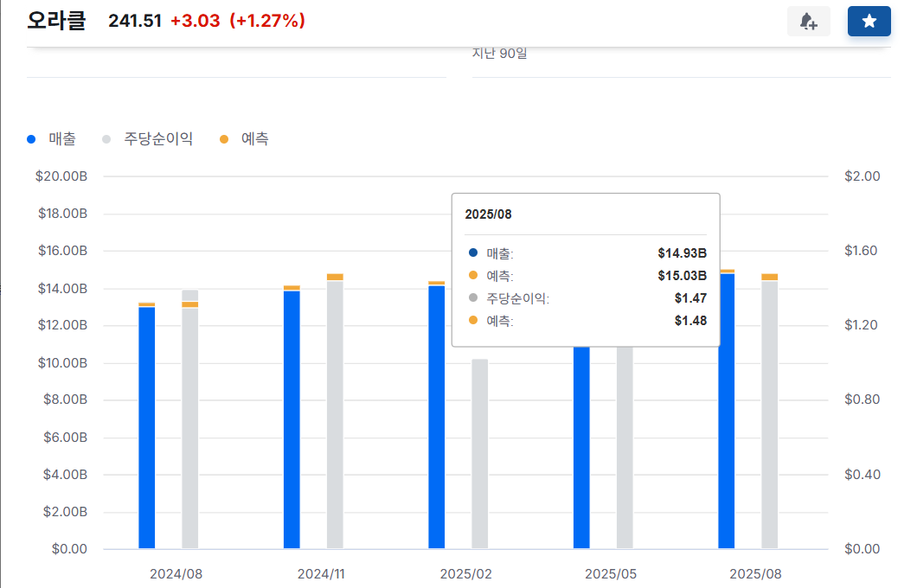Click the $1.47 EPS value in tooltip
917x588 pixels.
pyautogui.click(x=690, y=298)
